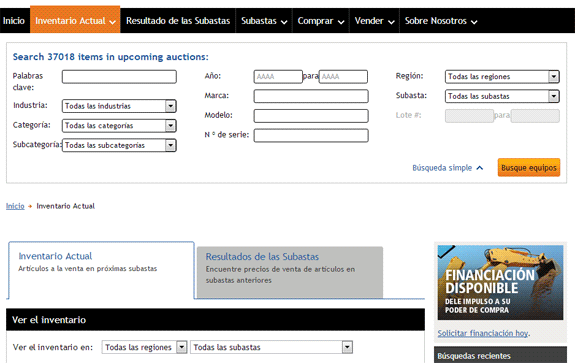Follow the Inicio breadcrumb link
The image size is (575, 363).
tap(15, 206)
